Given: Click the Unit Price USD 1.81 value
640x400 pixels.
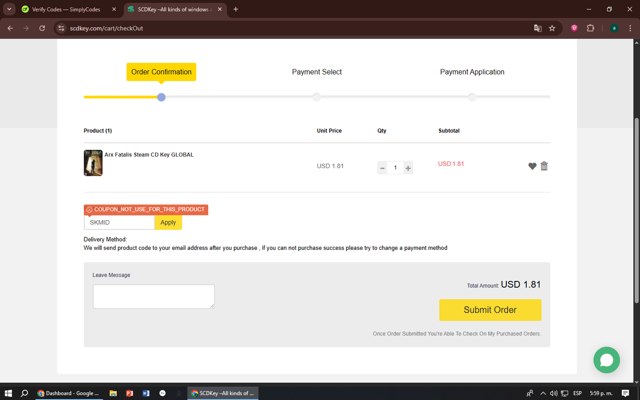Looking at the screenshot, I should point(330,166).
